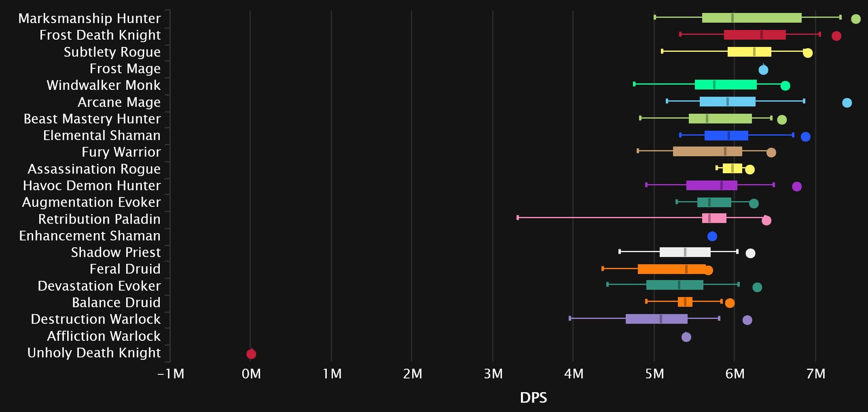Screen dimensions: 868x412
Task: Select the Havoc Demon Hunter purple box
Action: tap(712, 185)
